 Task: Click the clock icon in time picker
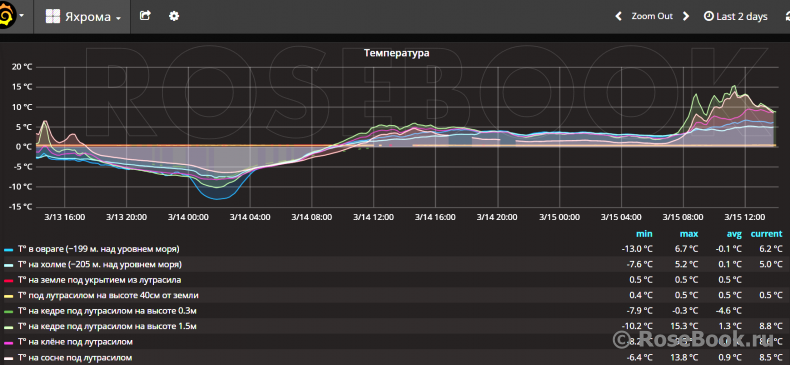(708, 17)
